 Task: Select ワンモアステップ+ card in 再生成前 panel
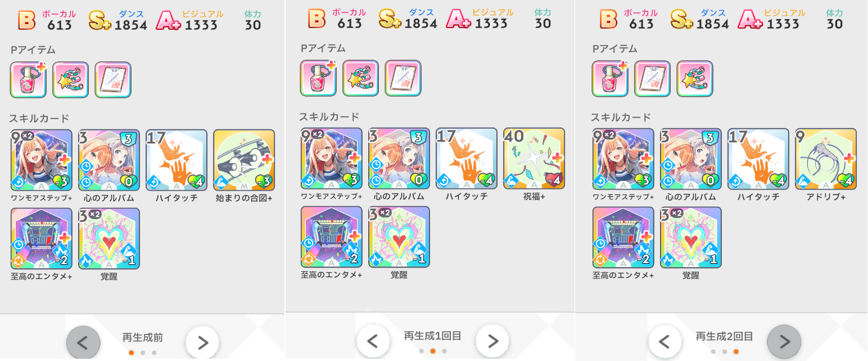point(42,160)
